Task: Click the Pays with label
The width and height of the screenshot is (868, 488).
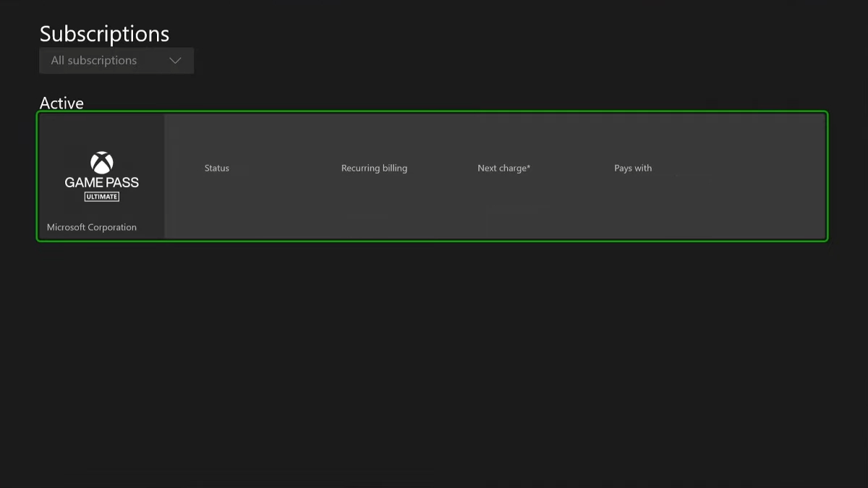Action: 633,168
